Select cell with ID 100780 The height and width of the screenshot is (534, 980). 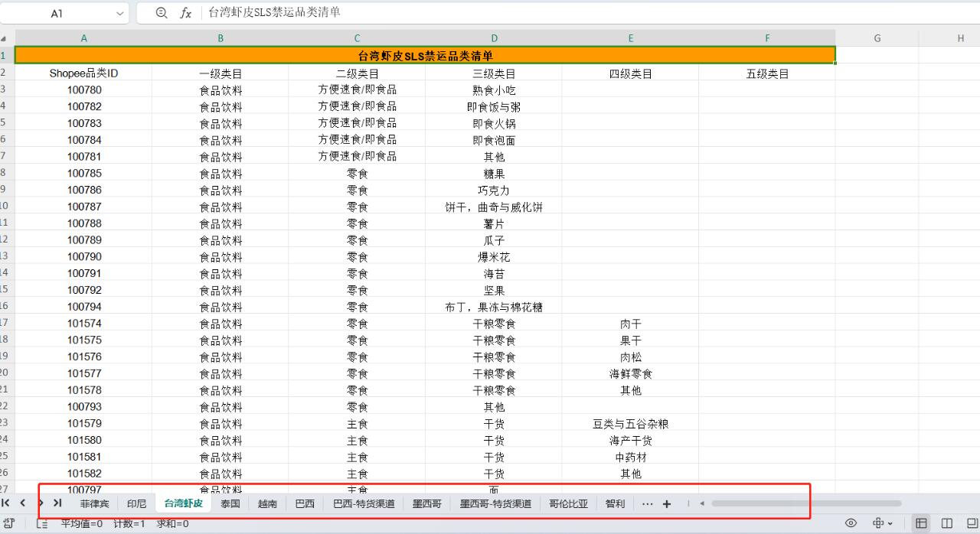[83, 90]
